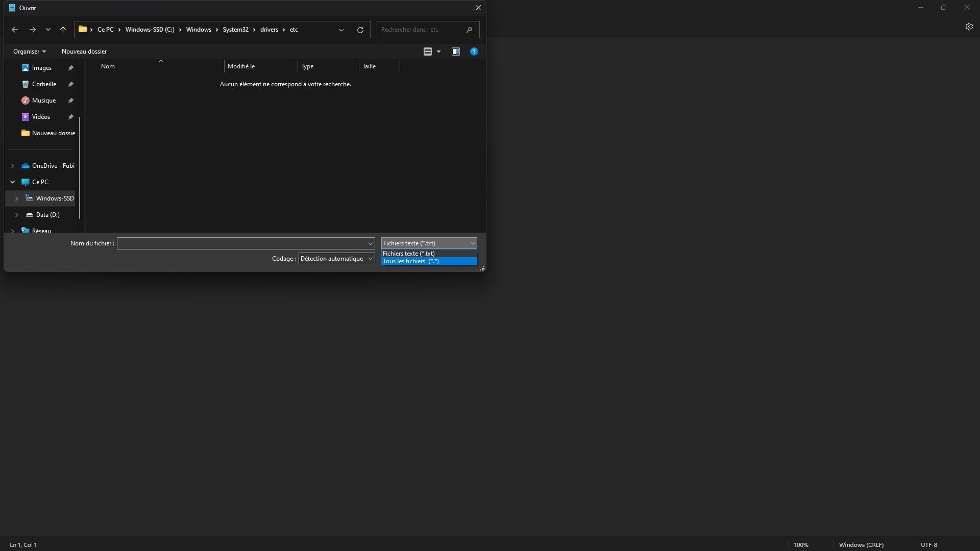Go back with the left arrow button
Image resolution: width=980 pixels, height=551 pixels.
tap(14, 30)
